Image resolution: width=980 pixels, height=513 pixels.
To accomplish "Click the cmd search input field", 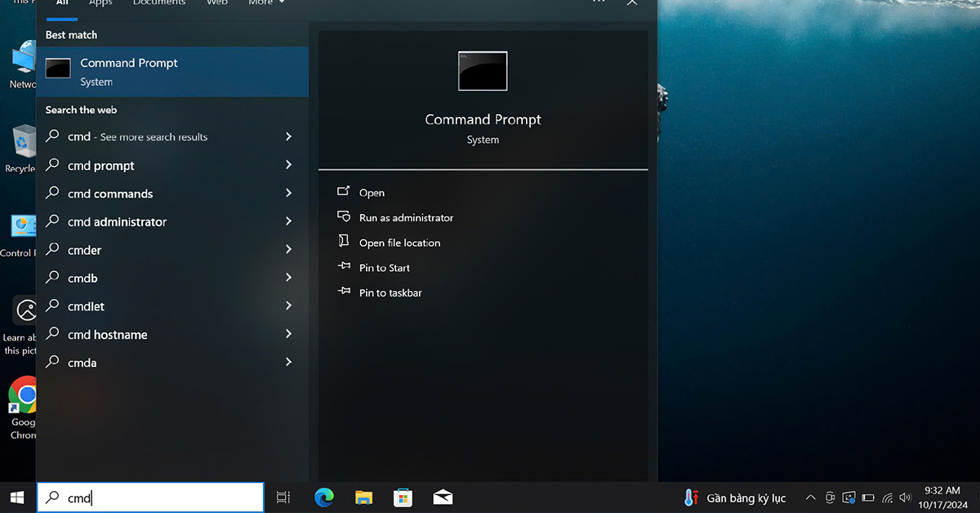I will click(x=151, y=497).
